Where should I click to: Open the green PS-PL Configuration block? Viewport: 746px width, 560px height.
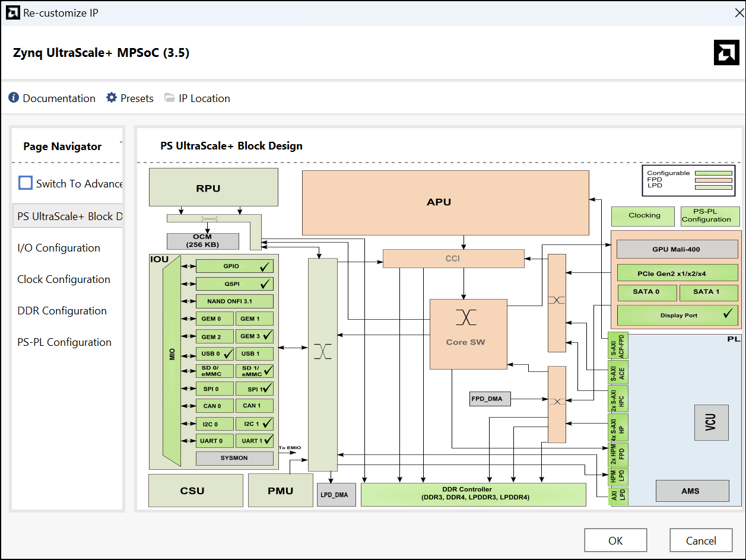(710, 215)
